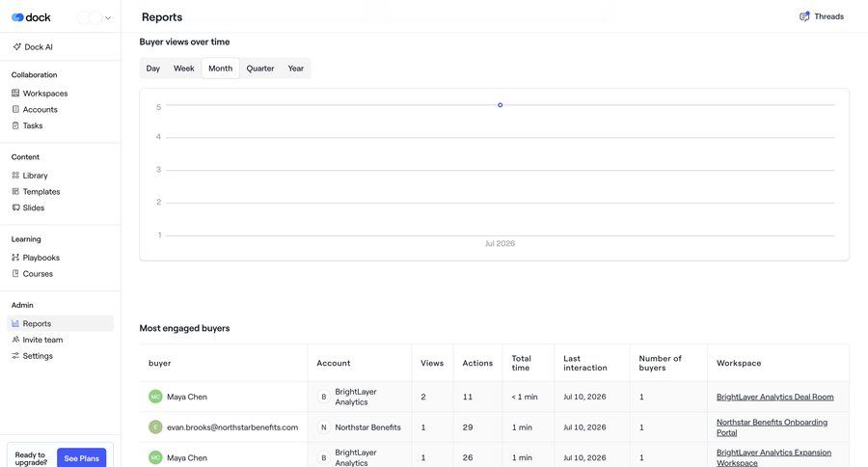Click the See Plans button
Viewport: 868px width, 467px height.
tap(81, 458)
